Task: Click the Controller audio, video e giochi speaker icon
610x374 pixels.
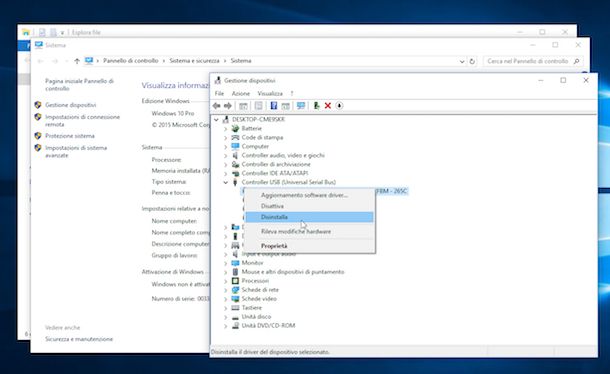Action: click(x=235, y=155)
